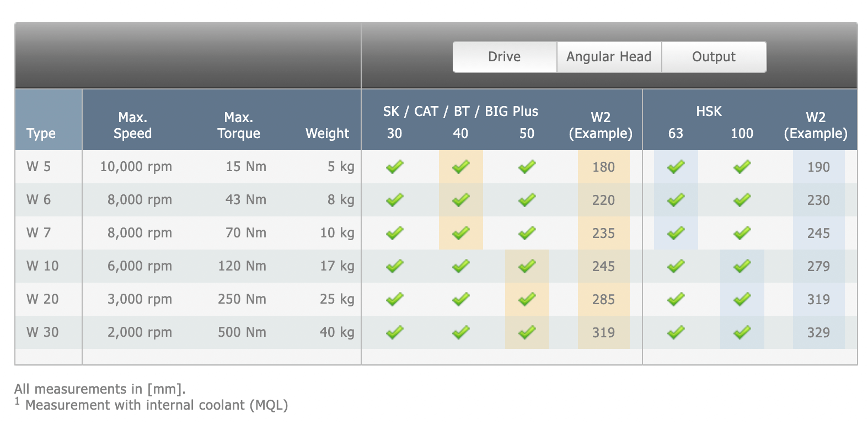Screen dimensions: 868x424
Task: Click the W 5 checkmark under SK 30
Action: click(395, 167)
